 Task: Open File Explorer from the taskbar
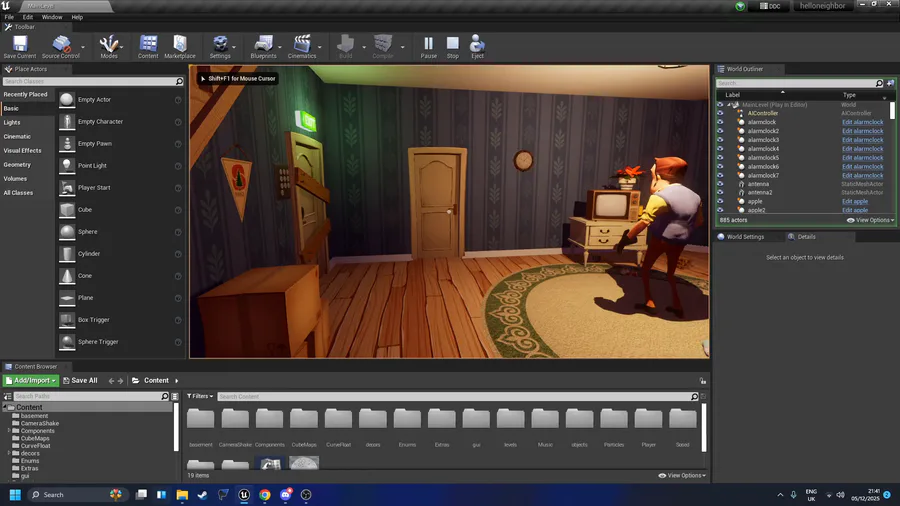182,495
